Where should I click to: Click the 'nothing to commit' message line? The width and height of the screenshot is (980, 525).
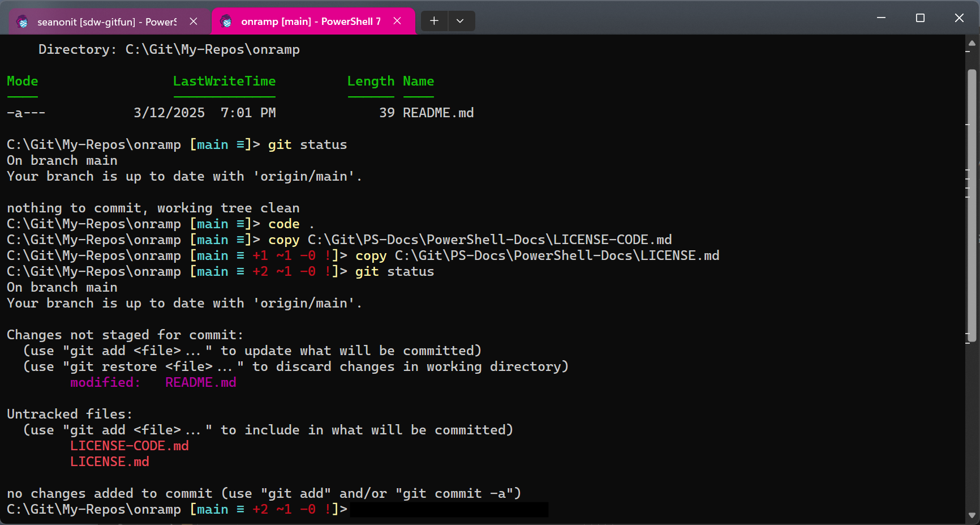tap(153, 208)
